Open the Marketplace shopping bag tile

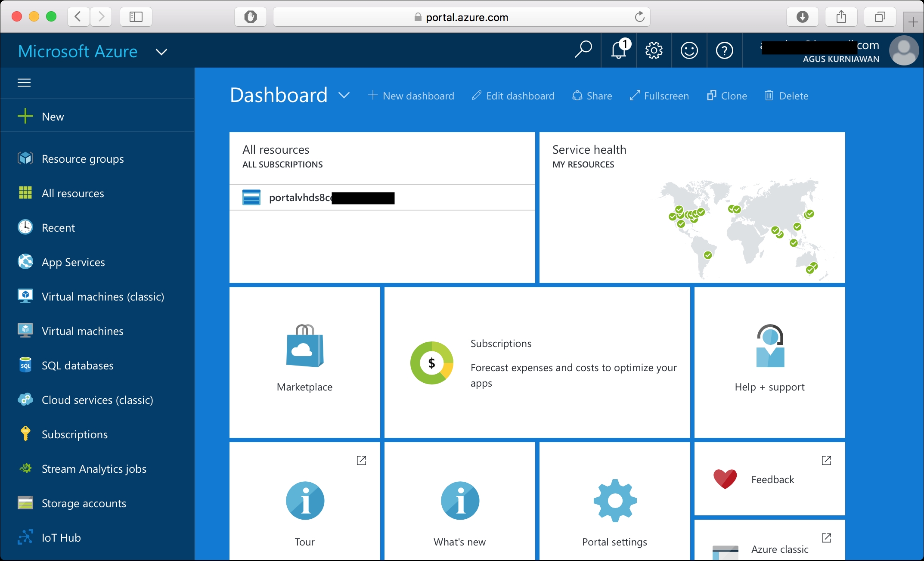(x=305, y=363)
